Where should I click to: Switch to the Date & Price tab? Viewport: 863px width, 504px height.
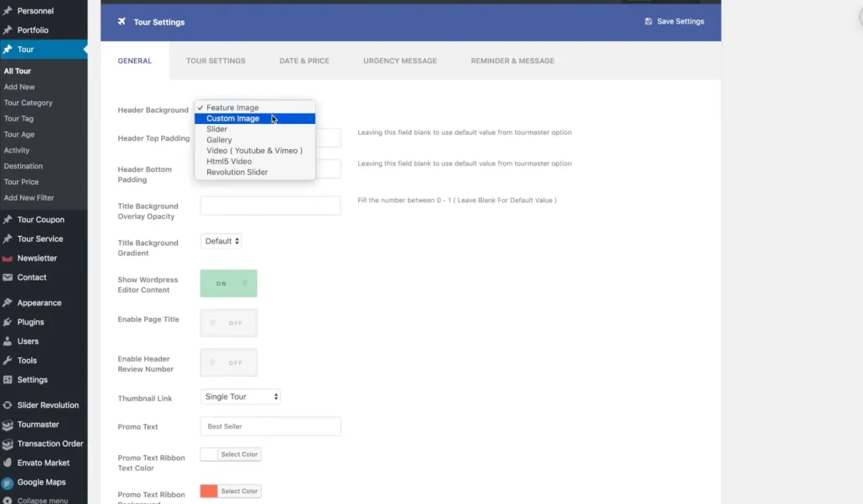(x=304, y=61)
